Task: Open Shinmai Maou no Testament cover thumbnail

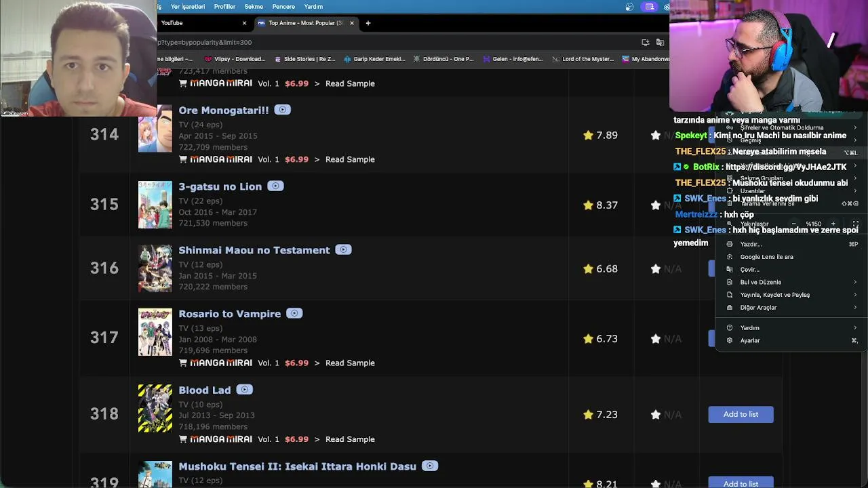Action: click(155, 268)
